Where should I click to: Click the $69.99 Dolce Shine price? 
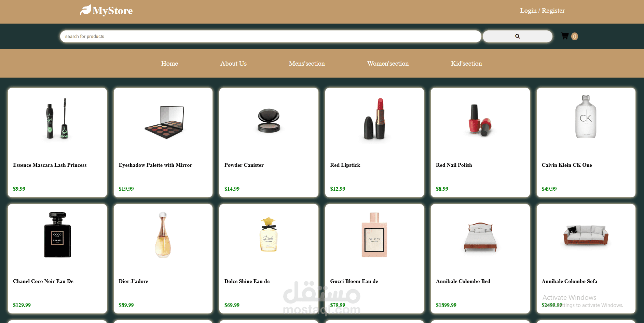coord(232,305)
